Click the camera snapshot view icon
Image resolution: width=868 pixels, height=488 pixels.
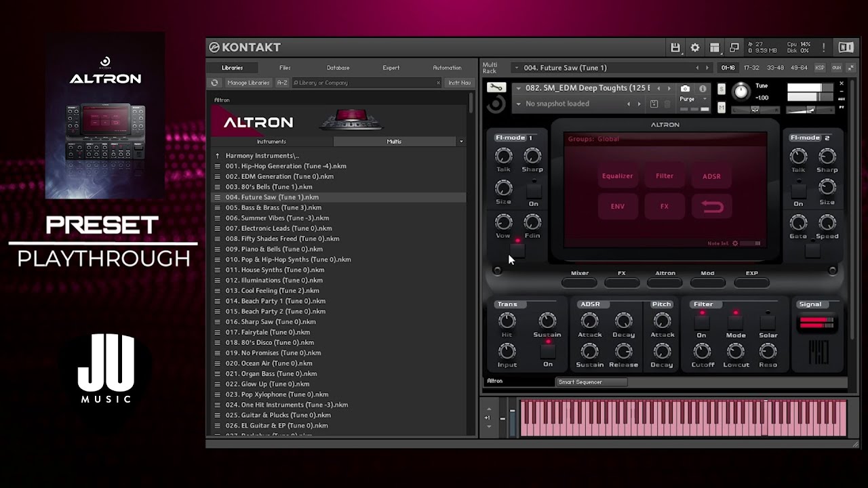[686, 89]
